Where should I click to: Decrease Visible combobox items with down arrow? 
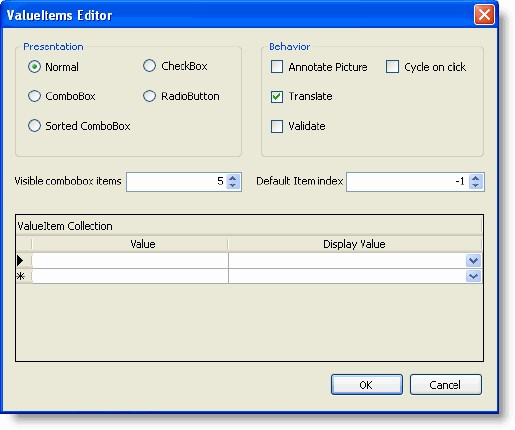[x=233, y=186]
